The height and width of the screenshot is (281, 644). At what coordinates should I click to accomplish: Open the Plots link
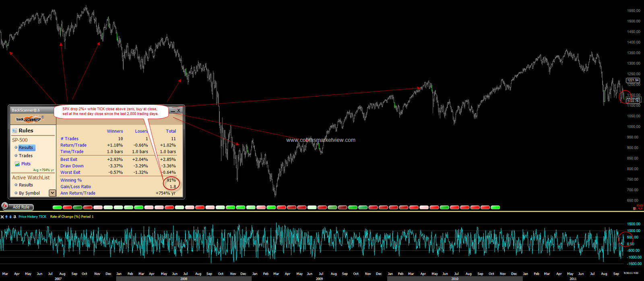[x=26, y=164]
